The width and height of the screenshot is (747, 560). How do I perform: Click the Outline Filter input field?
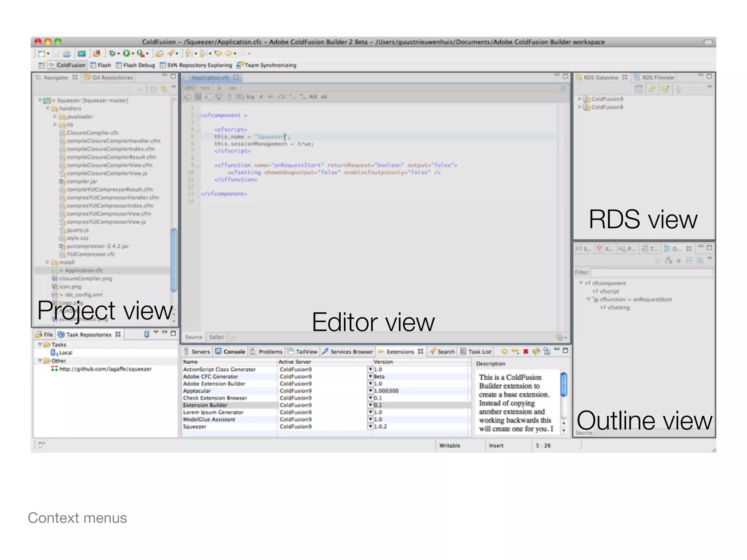652,272
